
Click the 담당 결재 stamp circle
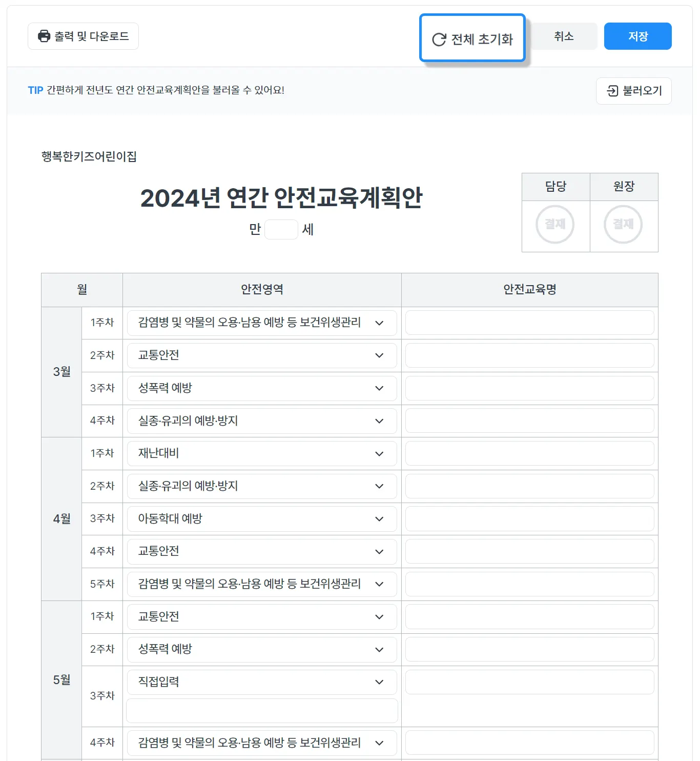(x=555, y=224)
